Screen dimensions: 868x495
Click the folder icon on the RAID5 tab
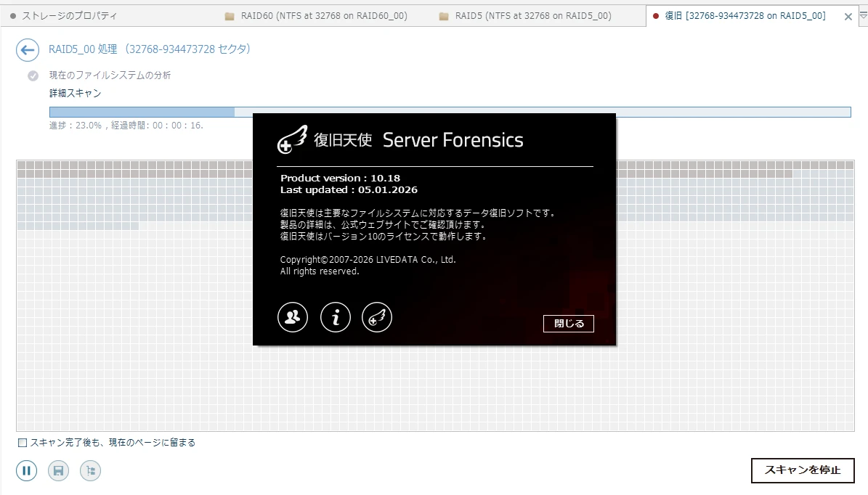443,17
